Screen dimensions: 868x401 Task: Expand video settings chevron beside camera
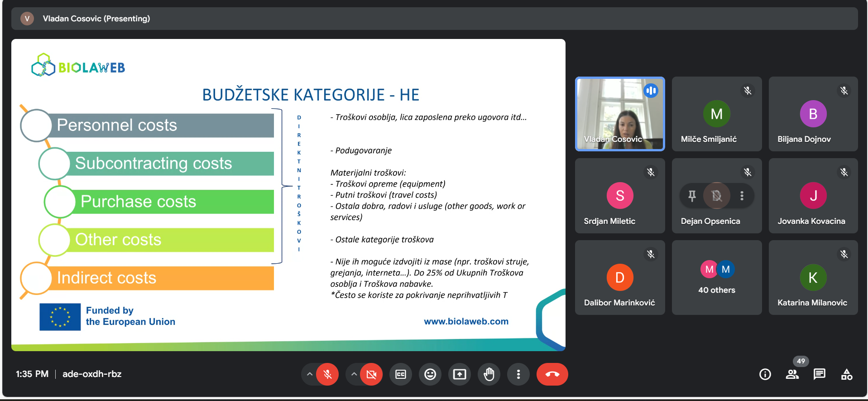354,374
